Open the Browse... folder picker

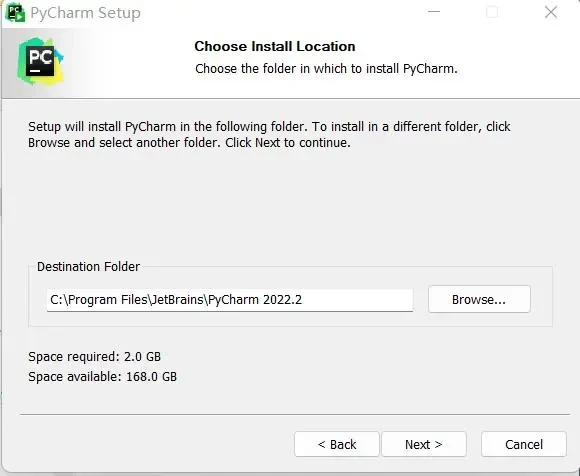click(x=479, y=299)
